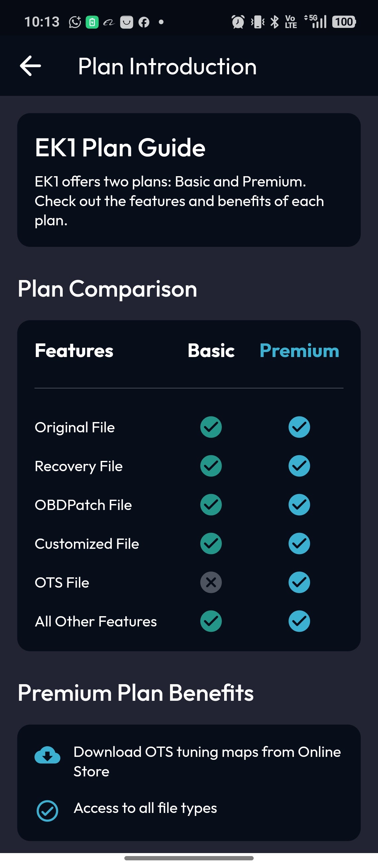
Task: Tap the Bluetooth status bar icon
Action: click(275, 22)
